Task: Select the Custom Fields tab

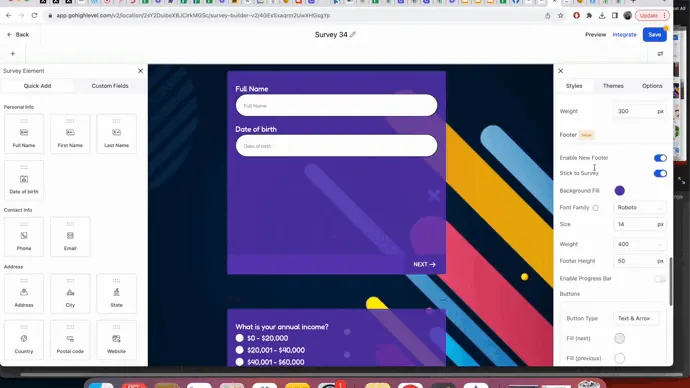Action: click(110, 86)
